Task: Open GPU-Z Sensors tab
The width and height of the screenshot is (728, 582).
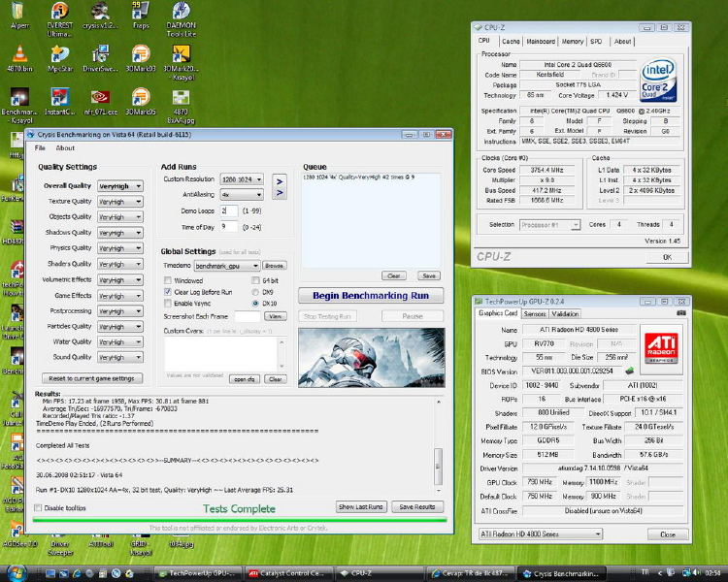Action: pyautogui.click(x=535, y=313)
